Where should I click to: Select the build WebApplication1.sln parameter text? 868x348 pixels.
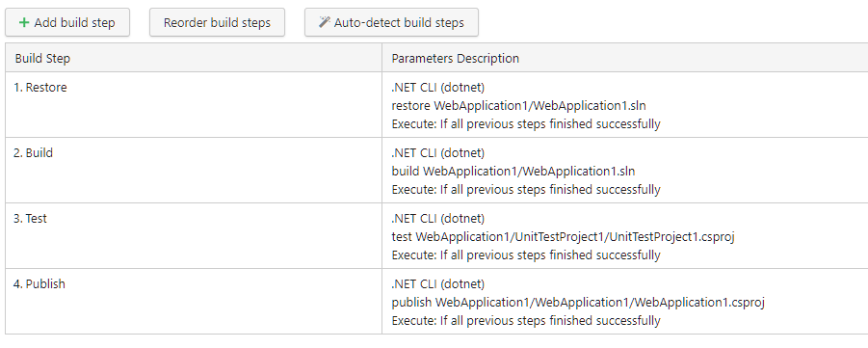click(513, 172)
